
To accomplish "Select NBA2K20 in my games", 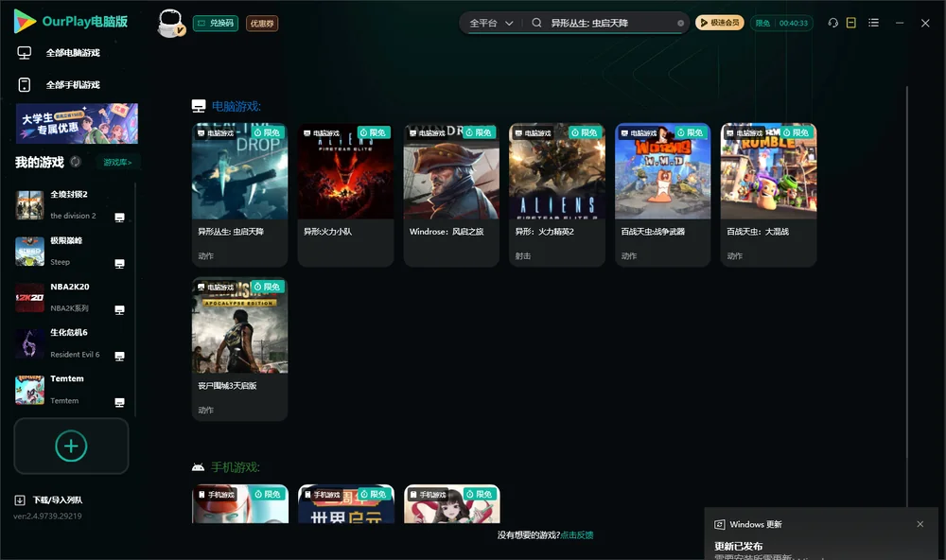I will click(x=71, y=297).
